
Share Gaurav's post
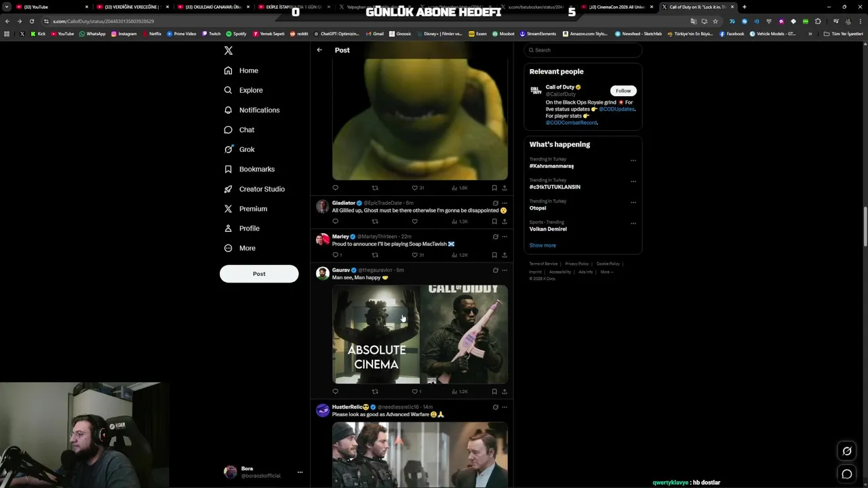click(505, 392)
